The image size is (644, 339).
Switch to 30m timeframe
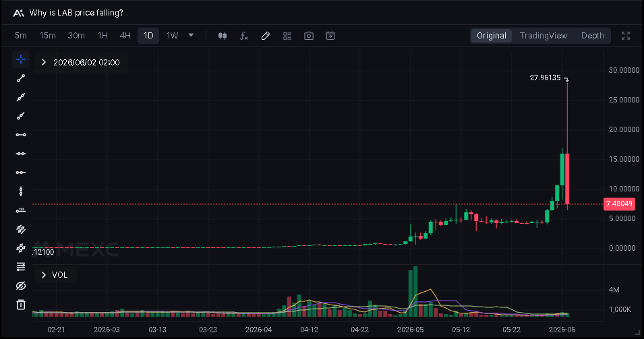(x=76, y=36)
